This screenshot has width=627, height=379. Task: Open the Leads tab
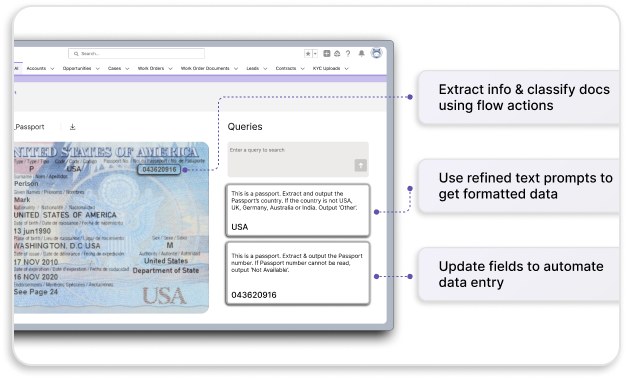[x=253, y=68]
